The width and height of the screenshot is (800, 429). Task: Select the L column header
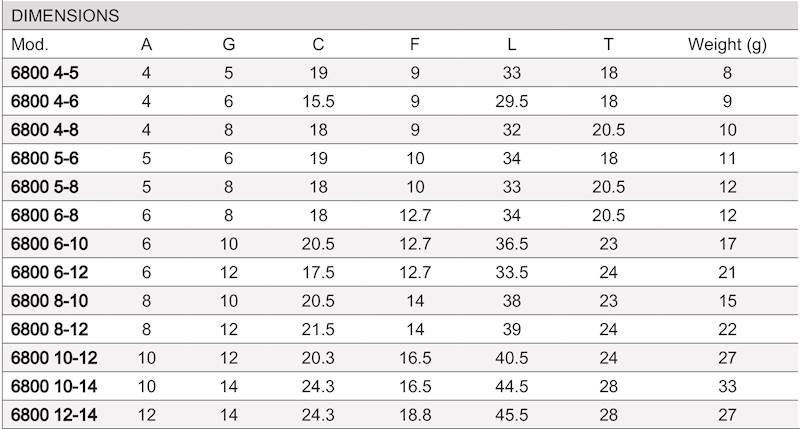(512, 44)
